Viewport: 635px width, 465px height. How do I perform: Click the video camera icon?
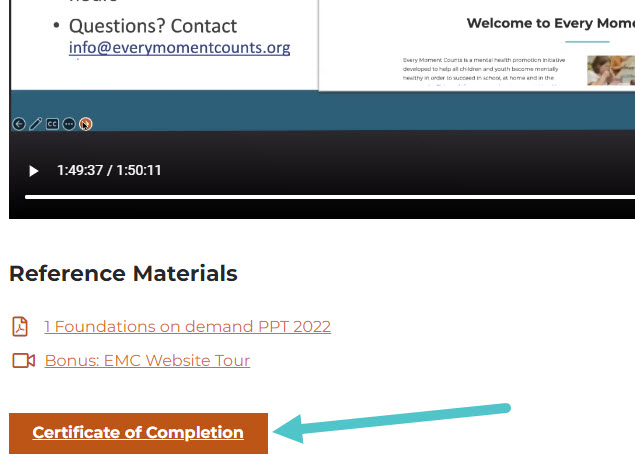(23, 360)
